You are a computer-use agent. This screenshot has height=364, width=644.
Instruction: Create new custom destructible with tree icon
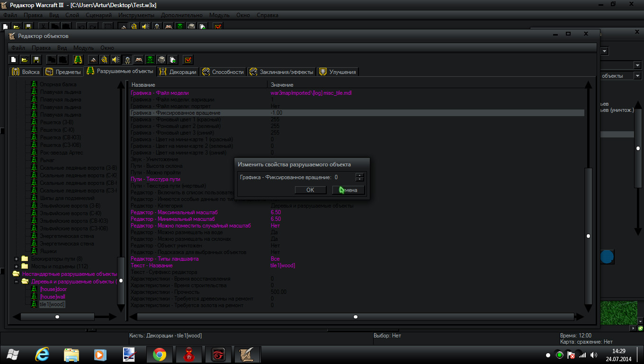[x=78, y=60]
